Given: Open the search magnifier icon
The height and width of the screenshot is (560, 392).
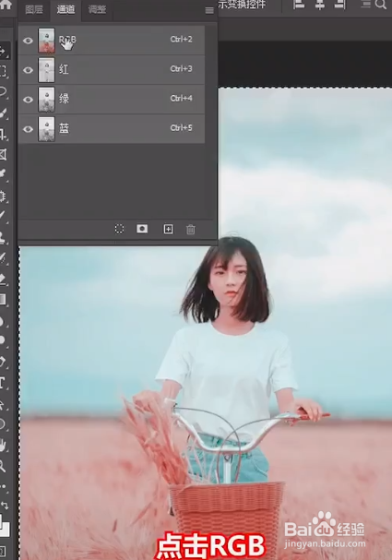Looking at the screenshot, I should [x=381, y=5].
